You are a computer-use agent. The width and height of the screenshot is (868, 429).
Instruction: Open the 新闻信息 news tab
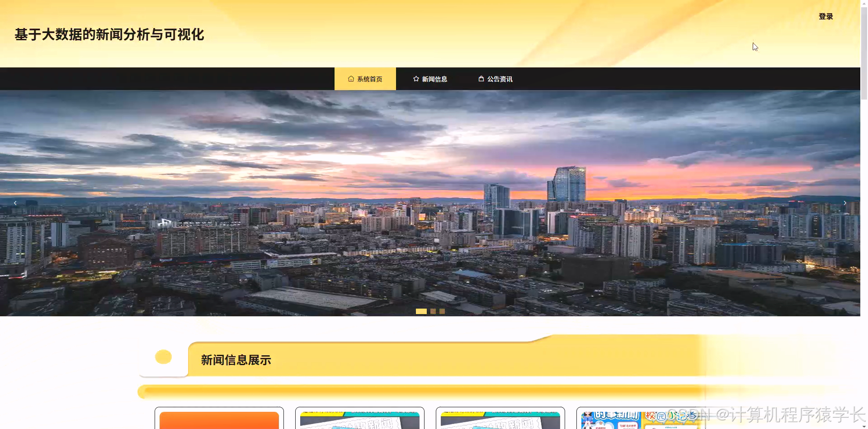pyautogui.click(x=430, y=79)
